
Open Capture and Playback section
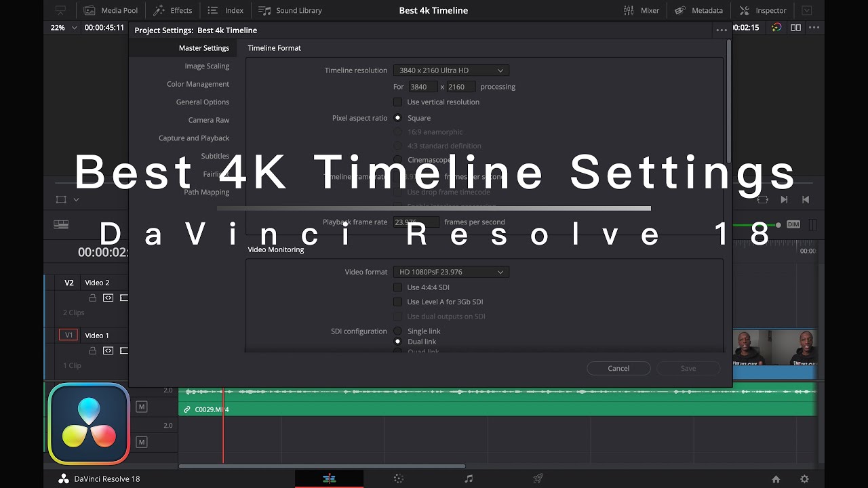pyautogui.click(x=194, y=138)
